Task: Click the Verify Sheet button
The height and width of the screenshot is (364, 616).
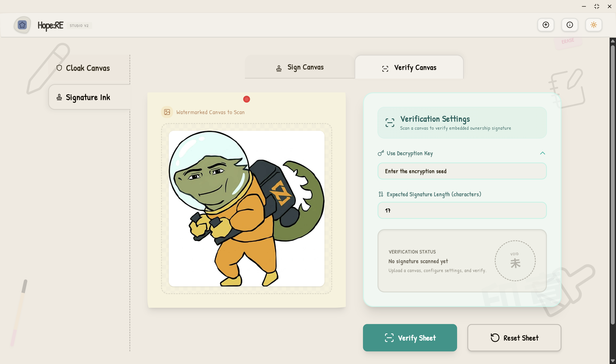Action: [x=410, y=338]
